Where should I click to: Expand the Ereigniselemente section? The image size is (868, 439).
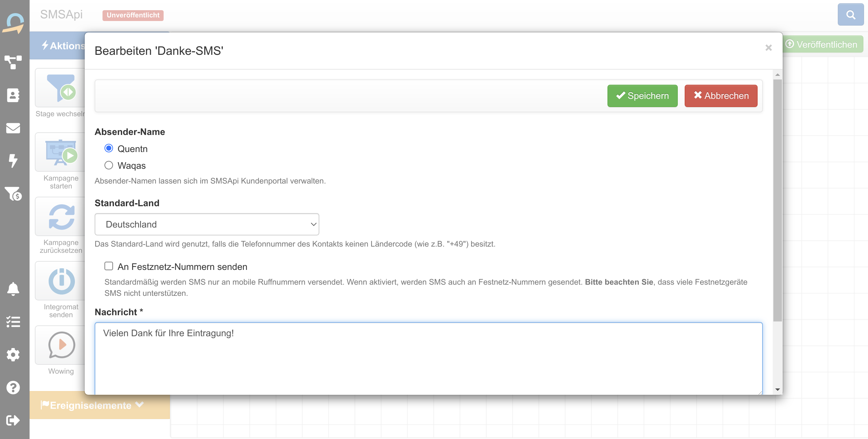(92, 405)
